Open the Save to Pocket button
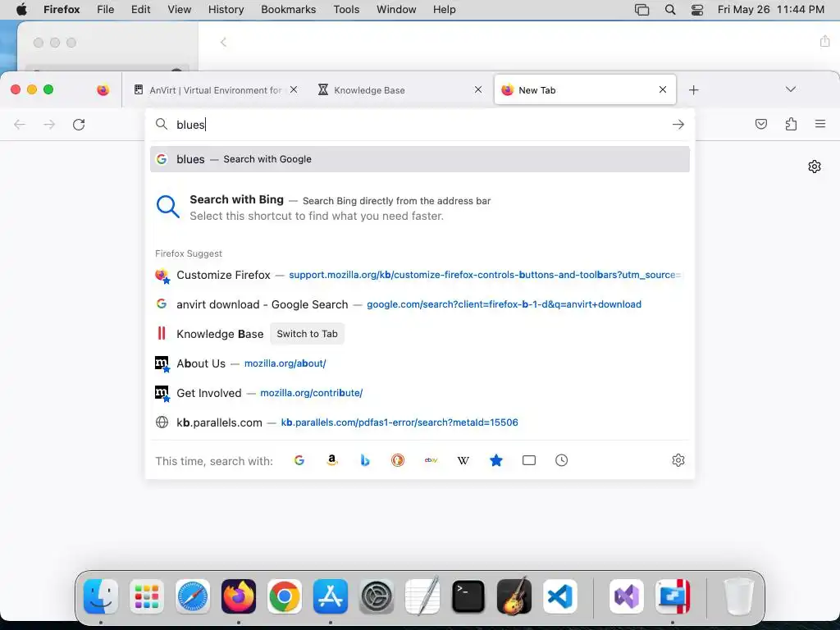 760,125
